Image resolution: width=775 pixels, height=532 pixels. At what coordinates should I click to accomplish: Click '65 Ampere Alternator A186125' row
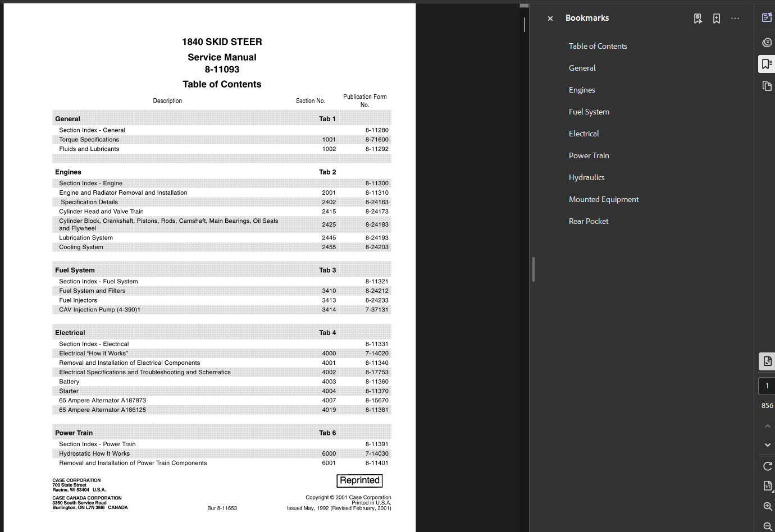(x=222, y=410)
